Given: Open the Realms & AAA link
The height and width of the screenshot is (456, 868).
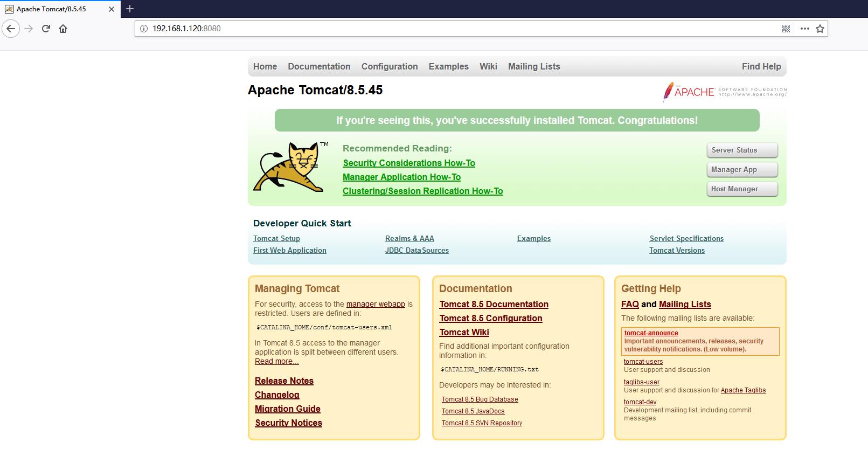Looking at the screenshot, I should pos(409,238).
